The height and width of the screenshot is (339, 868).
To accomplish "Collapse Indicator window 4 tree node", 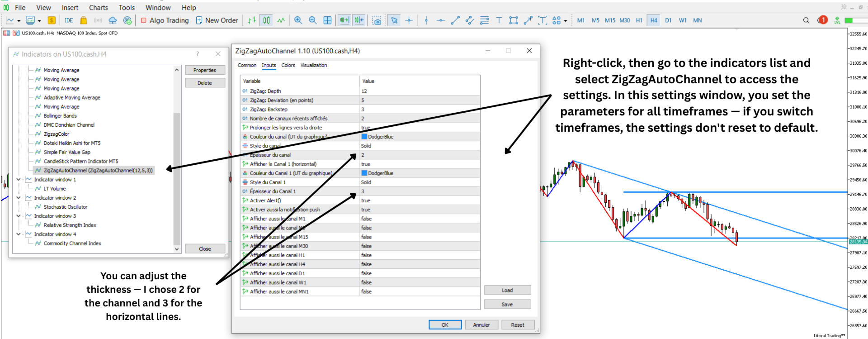I will [x=19, y=234].
